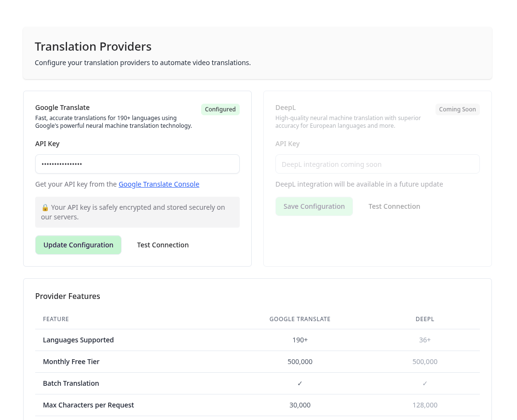517x420 pixels.
Task: Select the Languages Supported row label
Action: click(78, 340)
